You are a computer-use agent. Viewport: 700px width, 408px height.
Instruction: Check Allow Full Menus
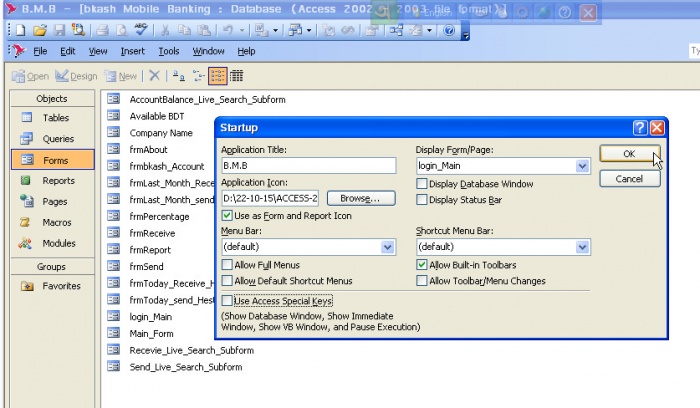[x=227, y=265]
